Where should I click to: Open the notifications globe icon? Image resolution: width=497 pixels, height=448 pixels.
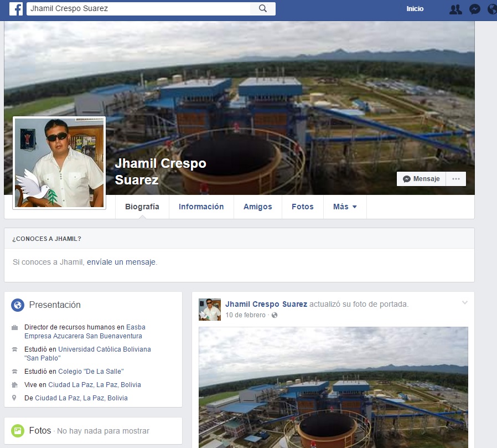(x=492, y=9)
